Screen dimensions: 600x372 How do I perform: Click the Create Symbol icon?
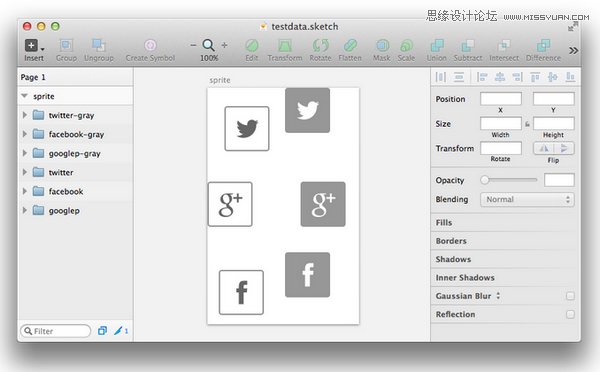point(150,46)
